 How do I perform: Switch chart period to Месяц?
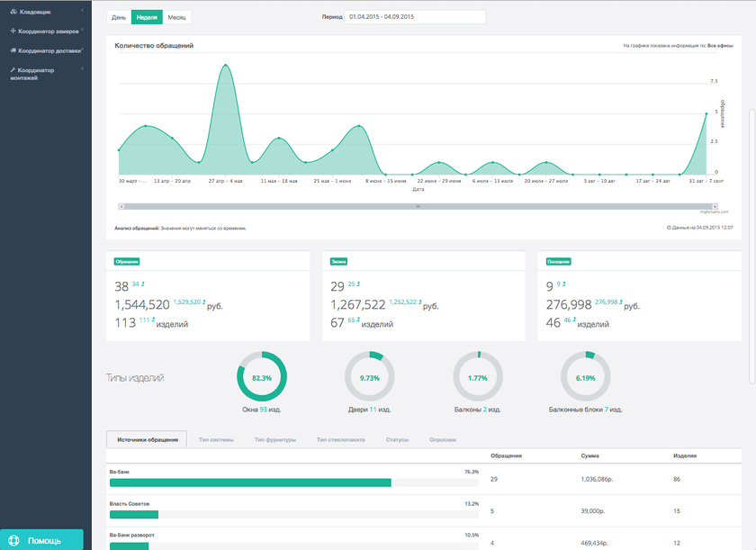click(x=176, y=17)
